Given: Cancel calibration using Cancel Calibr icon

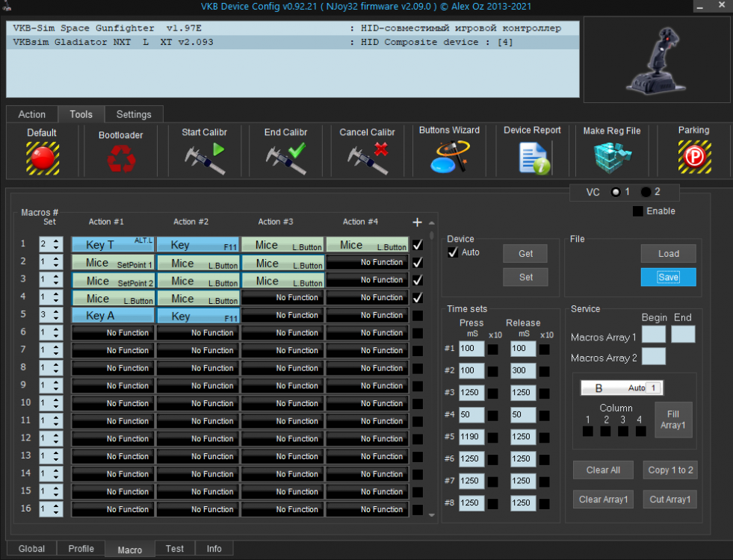Looking at the screenshot, I should point(367,158).
